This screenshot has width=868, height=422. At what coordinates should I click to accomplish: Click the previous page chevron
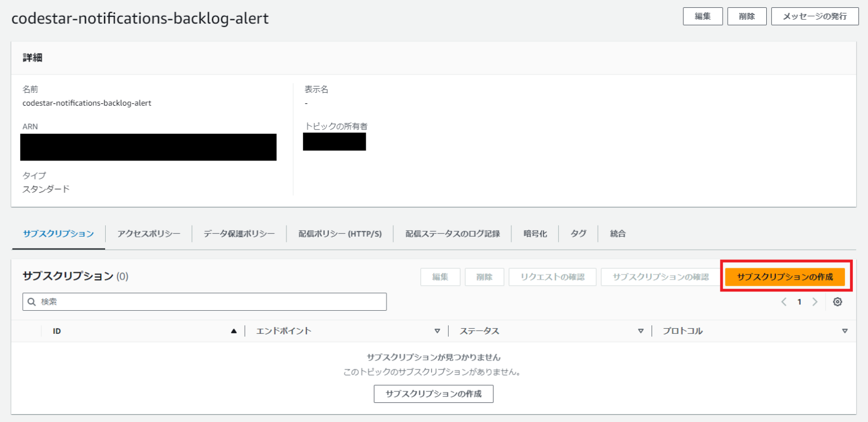click(x=783, y=302)
